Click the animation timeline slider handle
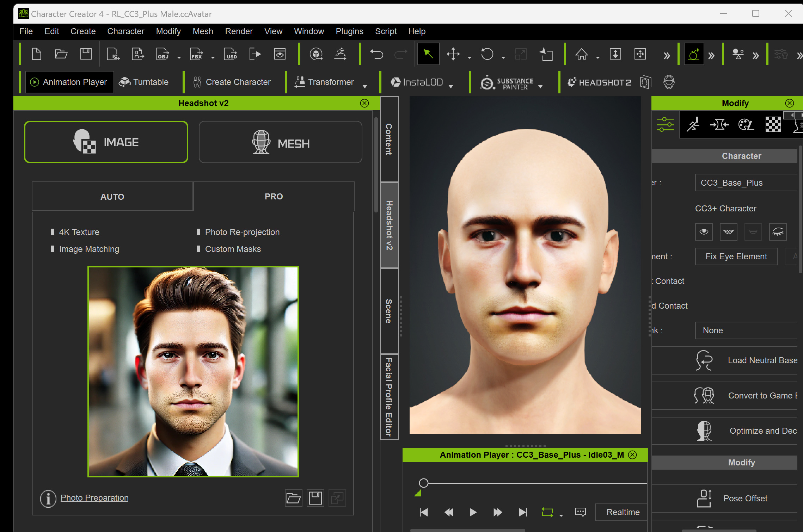 pyautogui.click(x=423, y=483)
